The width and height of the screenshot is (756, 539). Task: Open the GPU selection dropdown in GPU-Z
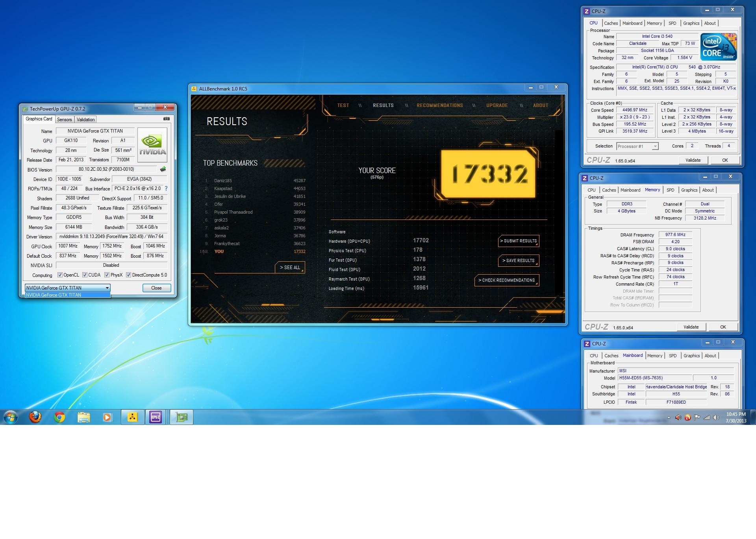67,288
